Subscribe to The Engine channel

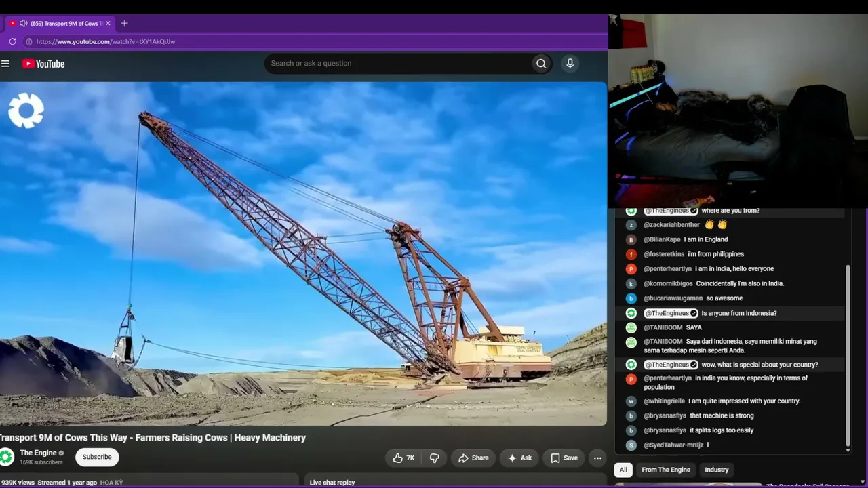coord(97,457)
